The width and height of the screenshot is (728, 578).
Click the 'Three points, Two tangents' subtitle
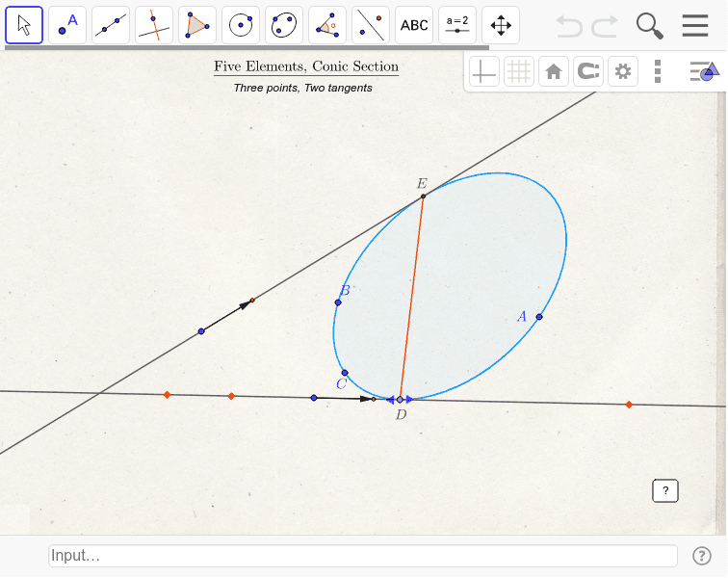pos(303,88)
